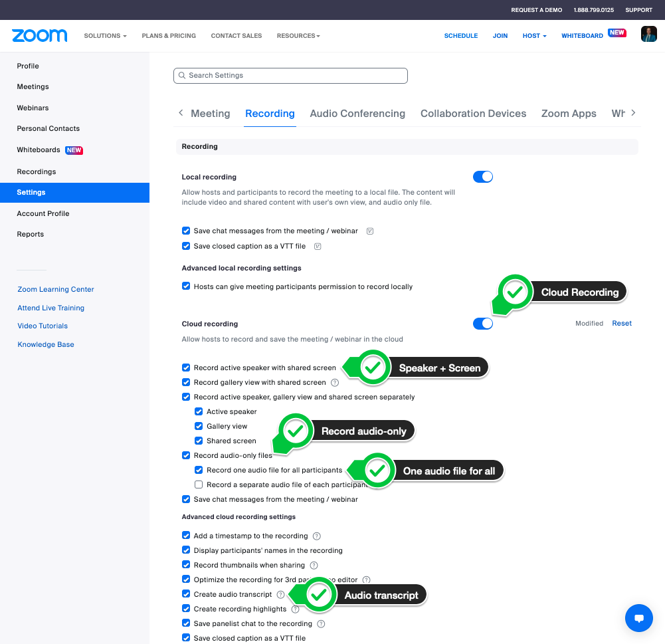The image size is (665, 644).
Task: Turn off the Cloud recording switch
Action: [x=483, y=324]
